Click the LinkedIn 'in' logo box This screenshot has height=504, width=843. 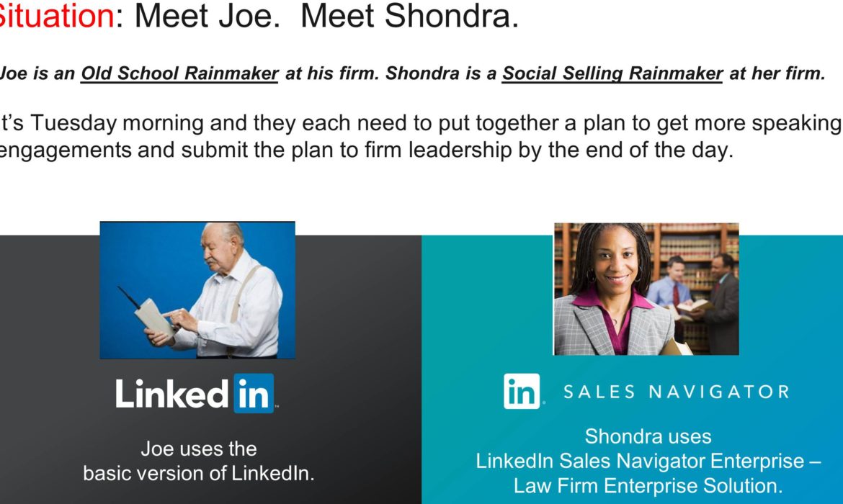click(254, 393)
